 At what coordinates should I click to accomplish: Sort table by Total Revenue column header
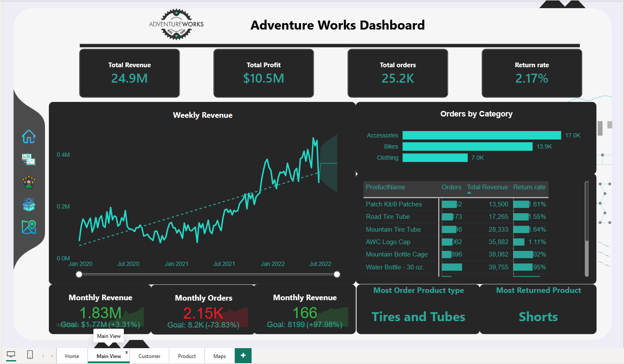point(487,187)
